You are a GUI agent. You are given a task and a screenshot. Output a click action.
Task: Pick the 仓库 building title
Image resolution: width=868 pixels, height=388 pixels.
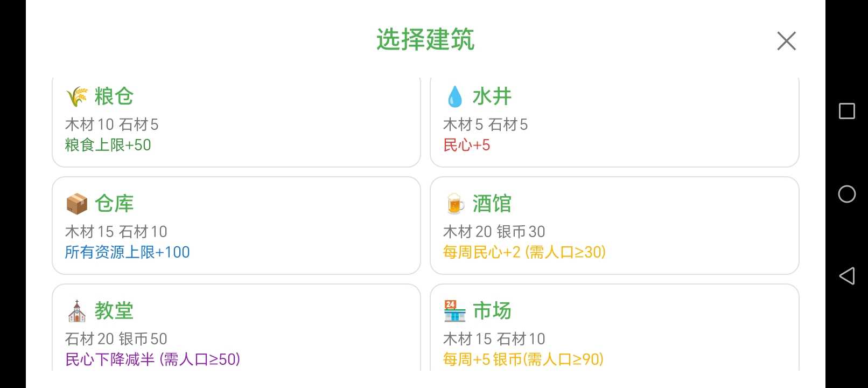[114, 204]
